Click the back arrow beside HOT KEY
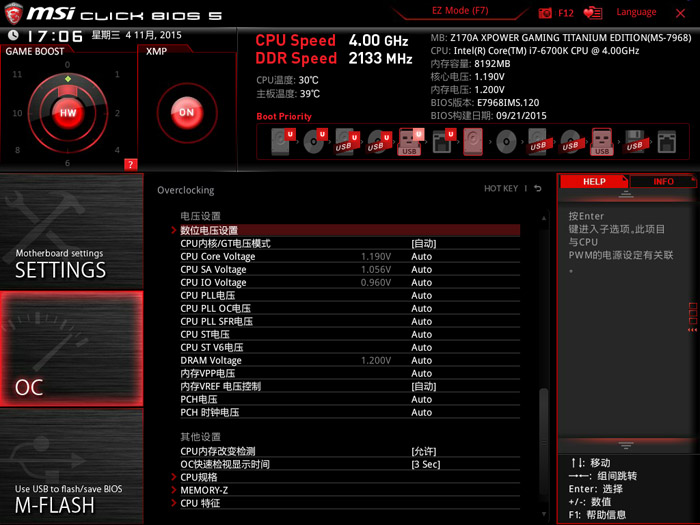The image size is (700, 525). [537, 189]
